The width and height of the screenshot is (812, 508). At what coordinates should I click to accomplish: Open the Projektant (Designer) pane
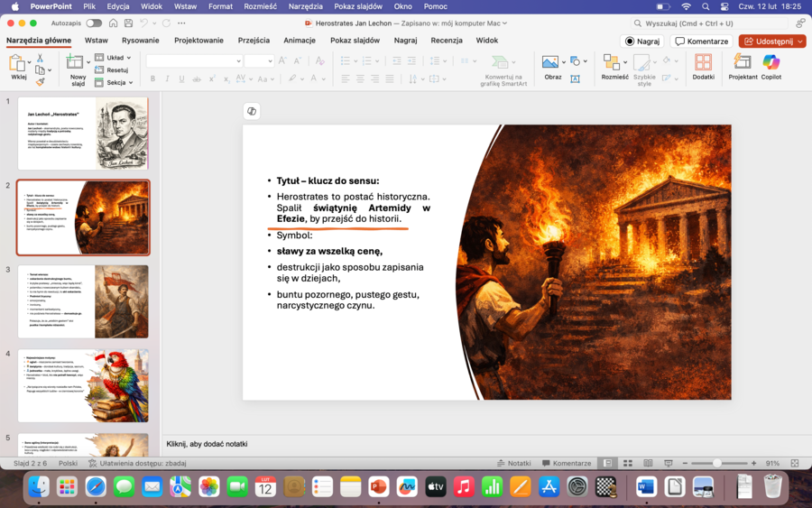(743, 63)
